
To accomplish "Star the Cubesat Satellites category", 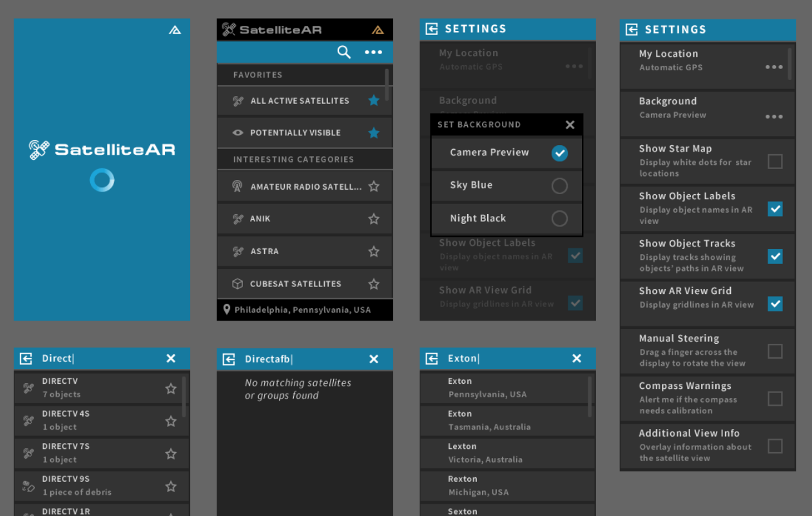I will [374, 284].
